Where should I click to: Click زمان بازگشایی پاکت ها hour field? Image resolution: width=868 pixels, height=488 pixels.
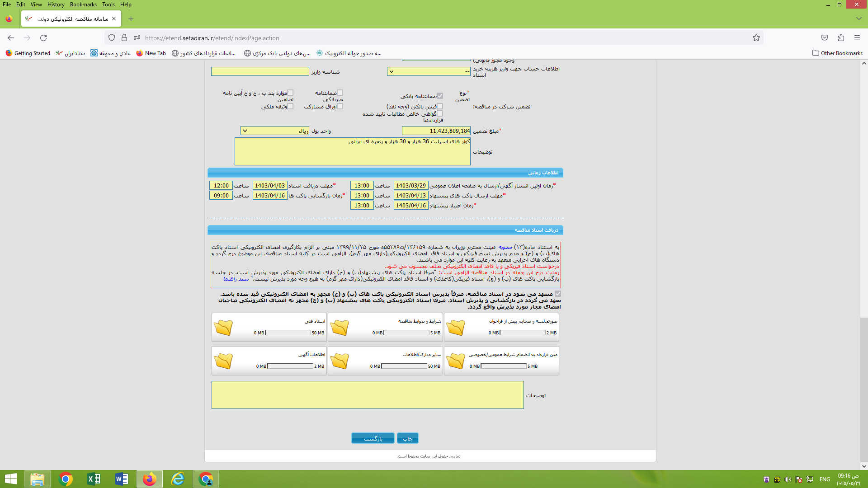click(x=221, y=195)
